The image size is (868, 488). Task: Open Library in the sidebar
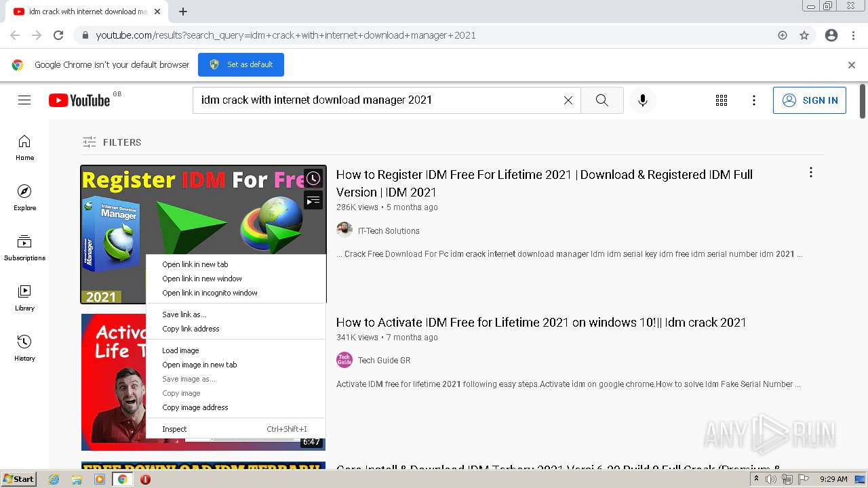24,298
